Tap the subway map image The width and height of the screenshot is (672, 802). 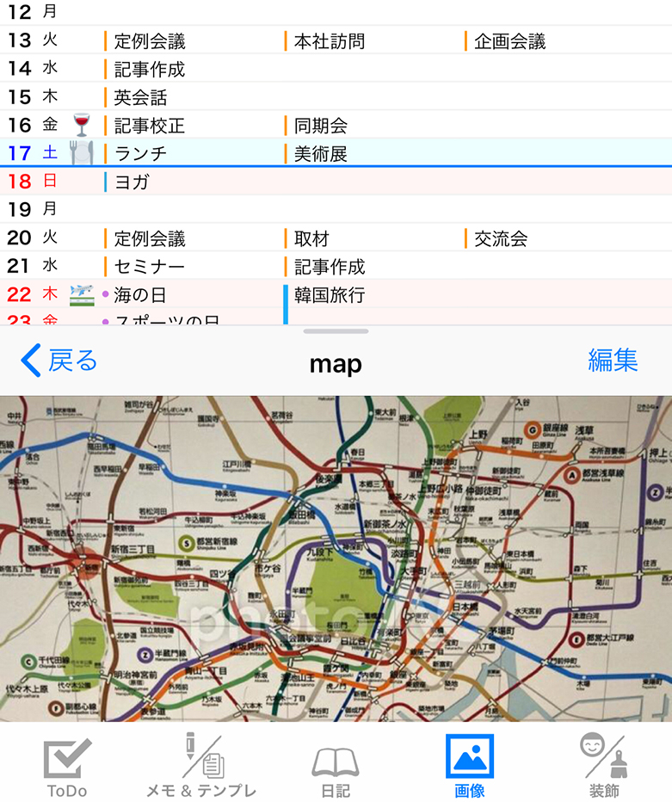(336, 558)
